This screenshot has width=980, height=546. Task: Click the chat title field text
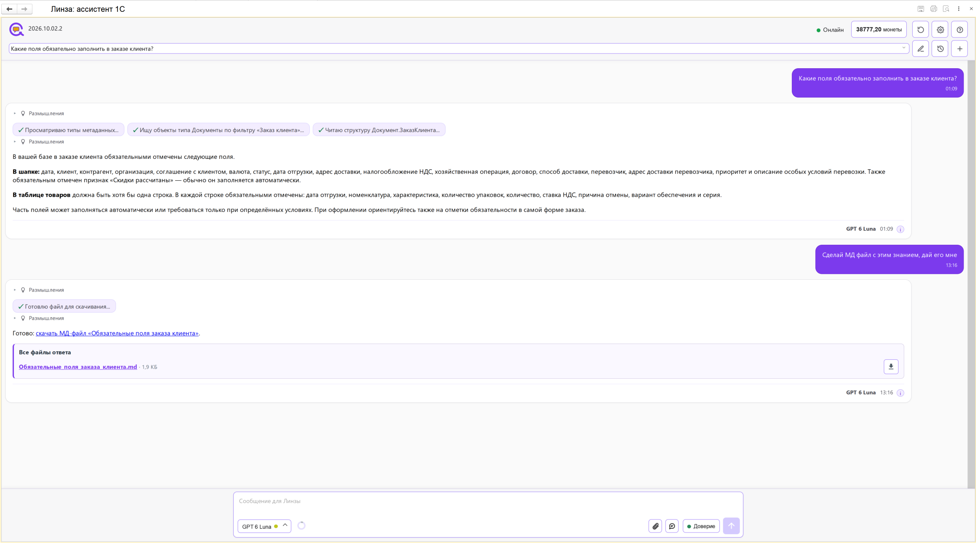pyautogui.click(x=82, y=49)
